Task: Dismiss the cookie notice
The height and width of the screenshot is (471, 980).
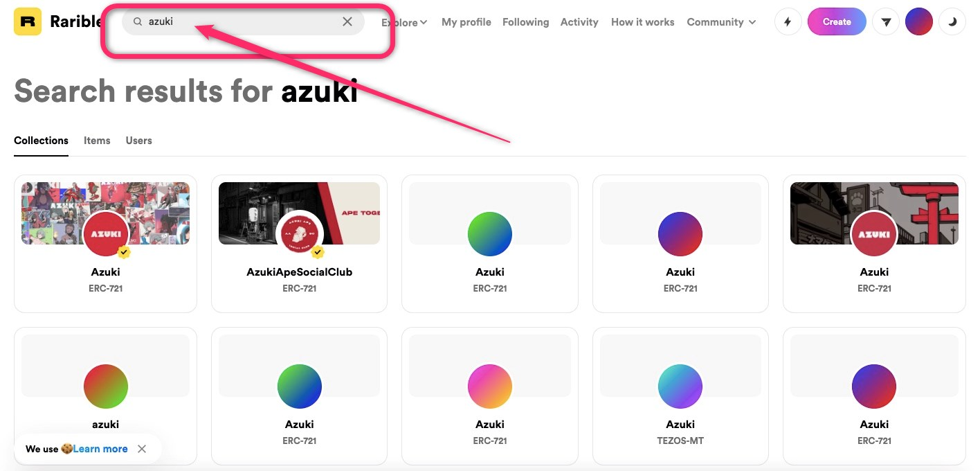Action: click(x=142, y=449)
